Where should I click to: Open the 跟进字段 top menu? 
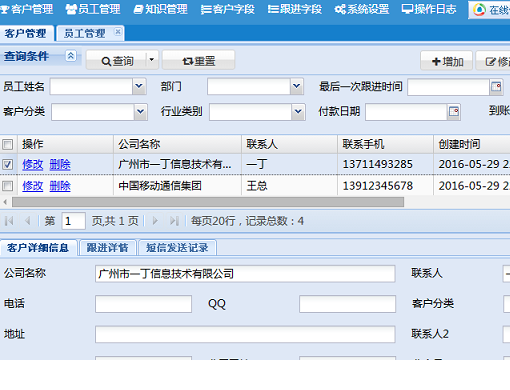(295, 9)
